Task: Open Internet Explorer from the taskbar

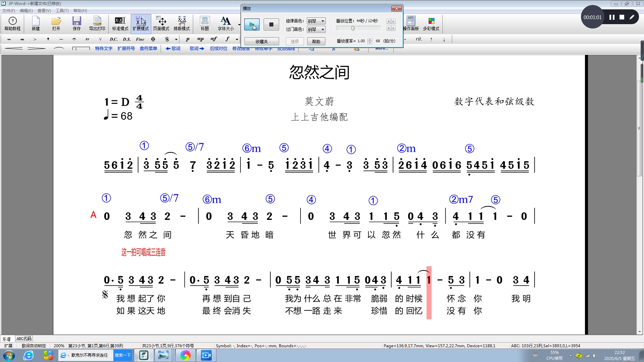Action: click(28, 355)
